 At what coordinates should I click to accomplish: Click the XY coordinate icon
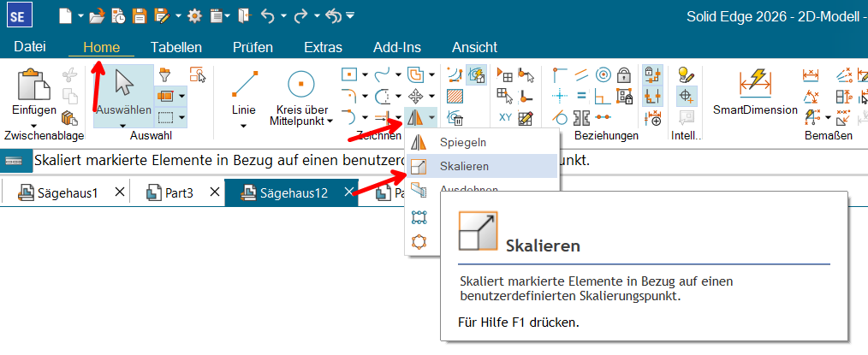[x=505, y=117]
